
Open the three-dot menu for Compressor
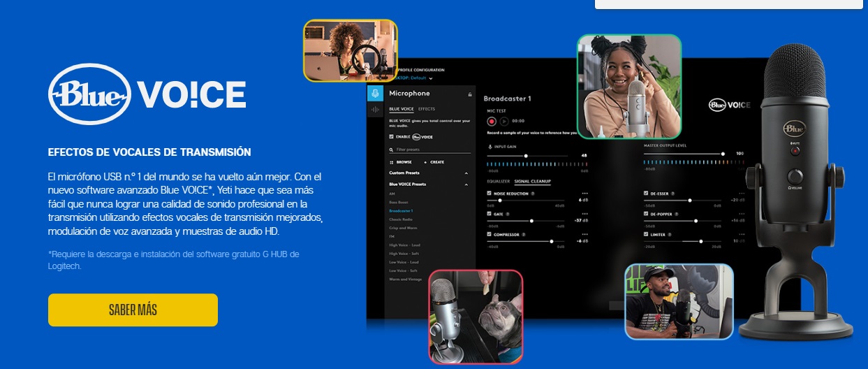pyautogui.click(x=584, y=234)
